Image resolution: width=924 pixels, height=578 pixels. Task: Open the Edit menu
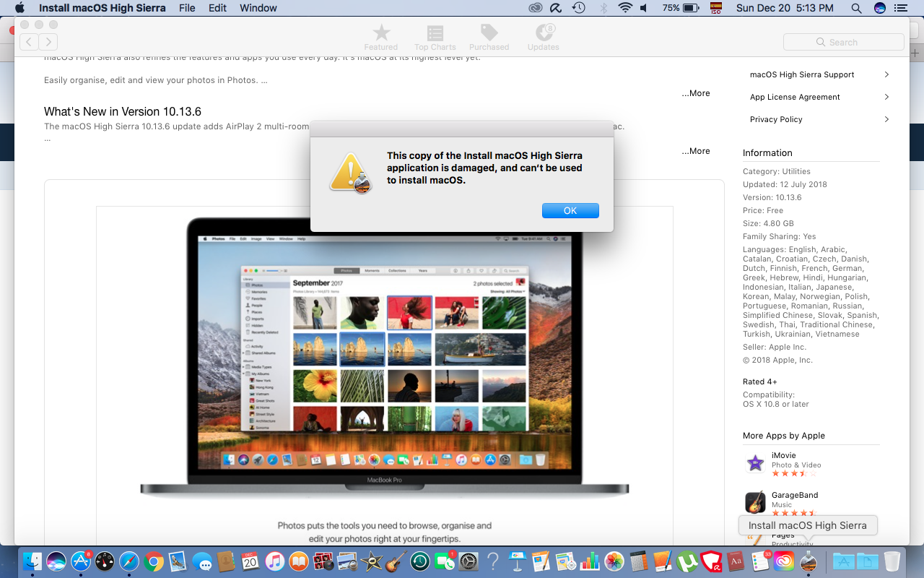tap(217, 8)
